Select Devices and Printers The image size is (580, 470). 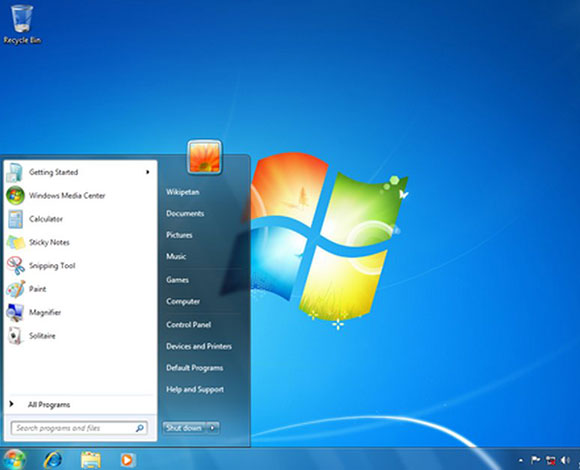tap(199, 346)
